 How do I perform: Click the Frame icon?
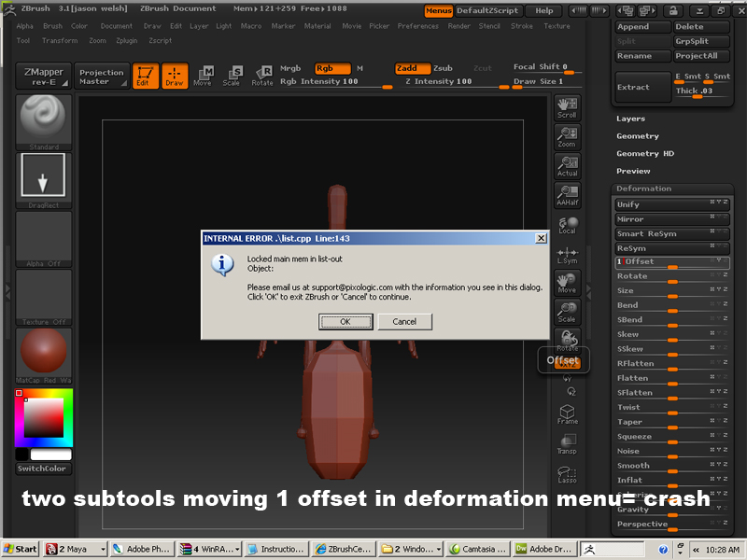click(x=568, y=414)
